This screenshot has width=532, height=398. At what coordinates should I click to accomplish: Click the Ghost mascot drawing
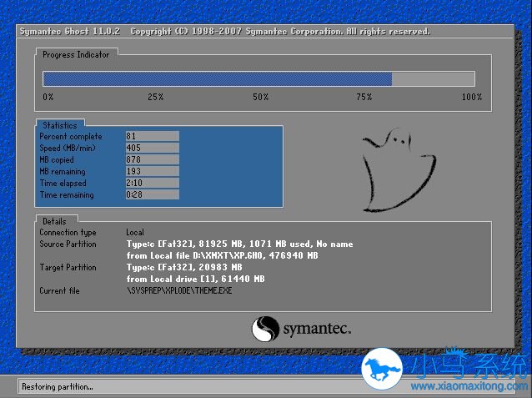pyautogui.click(x=399, y=169)
